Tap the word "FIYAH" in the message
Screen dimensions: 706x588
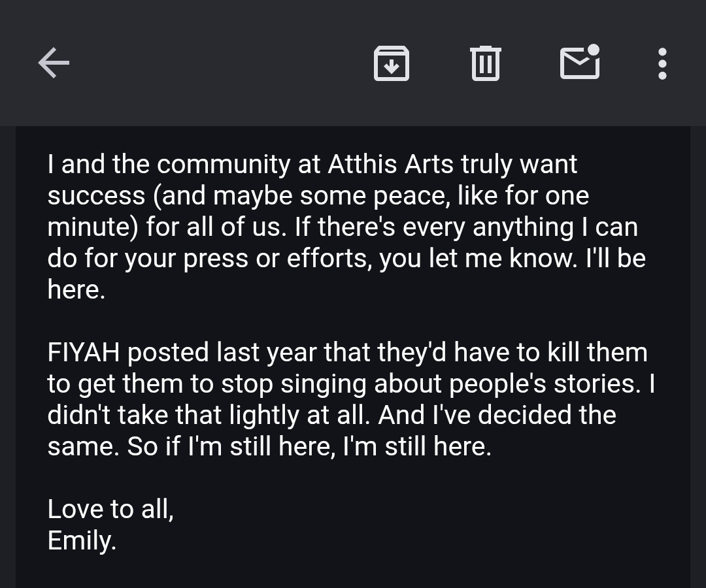[x=83, y=353]
